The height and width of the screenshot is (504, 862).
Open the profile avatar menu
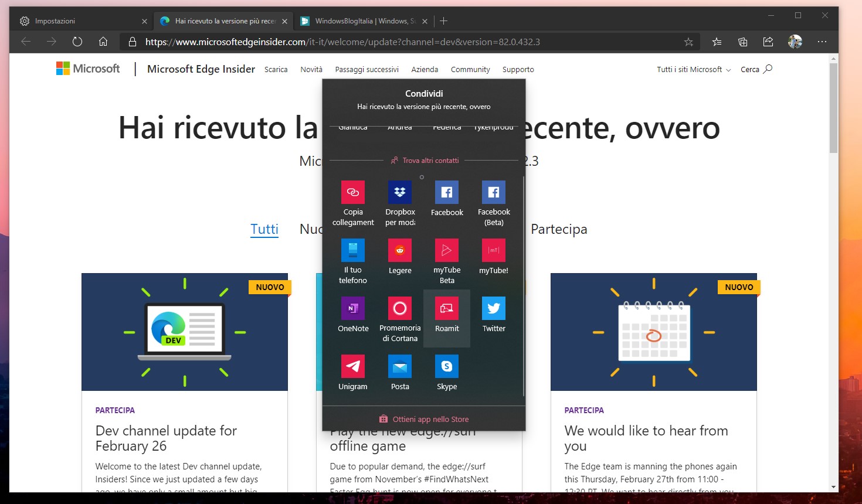pyautogui.click(x=795, y=42)
